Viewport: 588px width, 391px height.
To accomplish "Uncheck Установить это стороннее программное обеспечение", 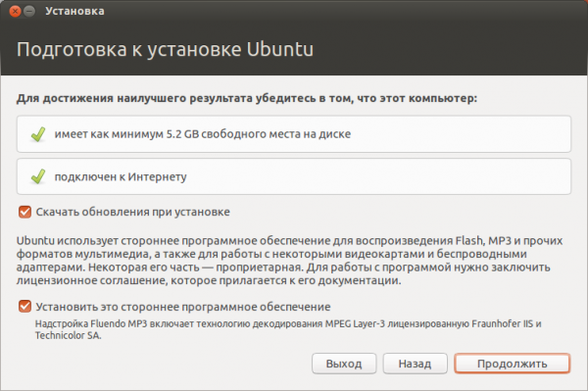I will 25,307.
